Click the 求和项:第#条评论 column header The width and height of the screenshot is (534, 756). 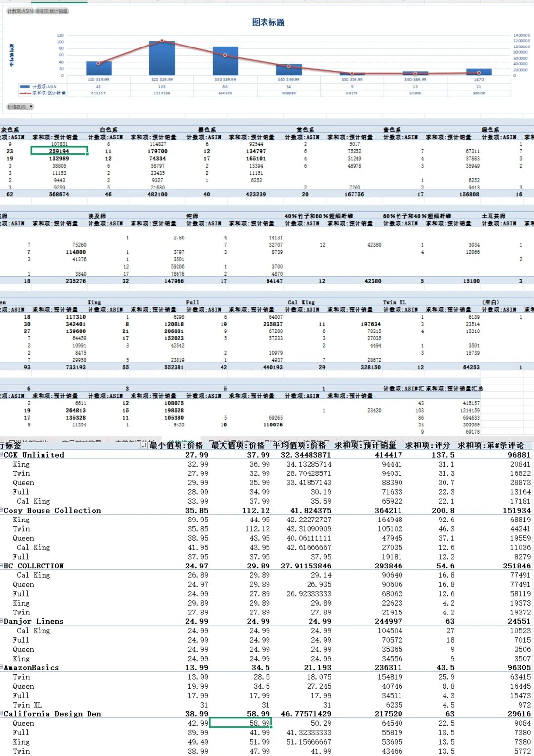490,445
